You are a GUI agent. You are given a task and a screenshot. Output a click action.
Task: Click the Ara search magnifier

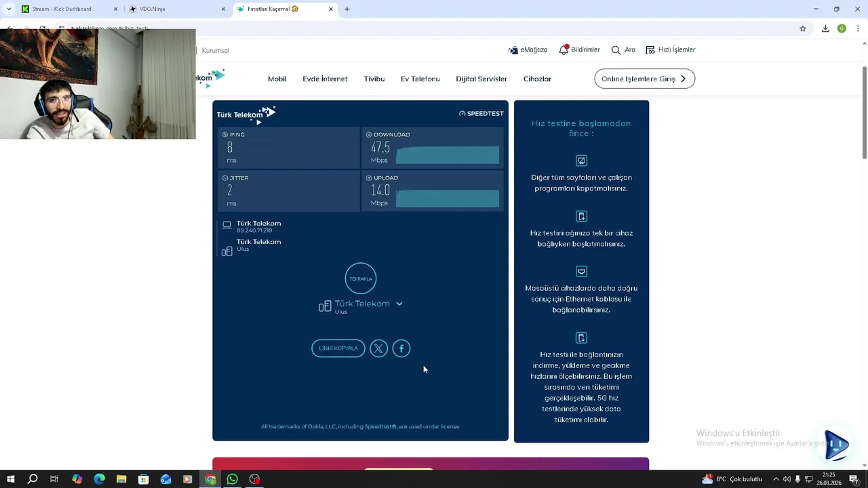pos(623,50)
